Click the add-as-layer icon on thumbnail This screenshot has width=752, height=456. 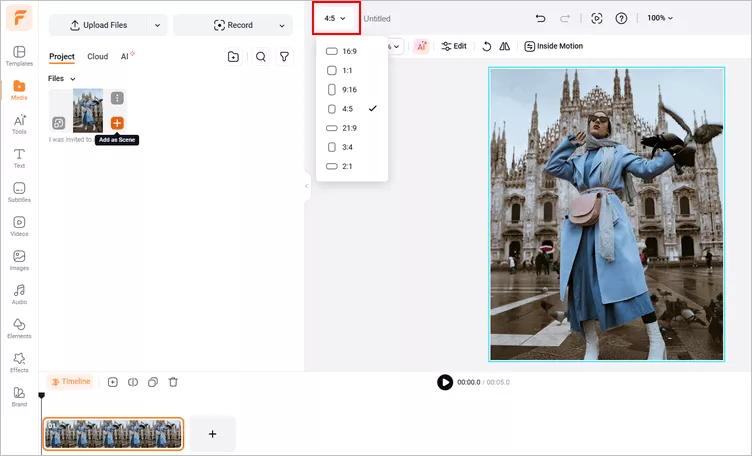tap(59, 123)
